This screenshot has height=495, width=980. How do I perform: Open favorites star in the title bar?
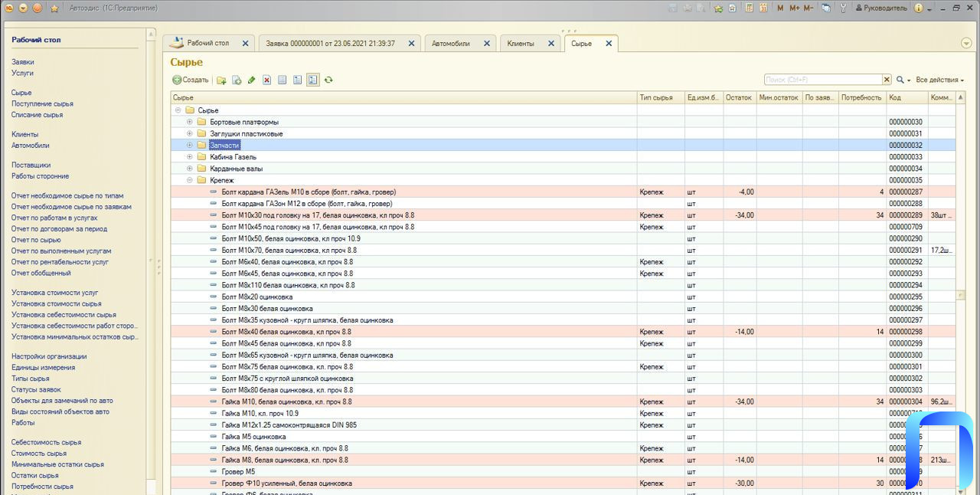coord(54,8)
